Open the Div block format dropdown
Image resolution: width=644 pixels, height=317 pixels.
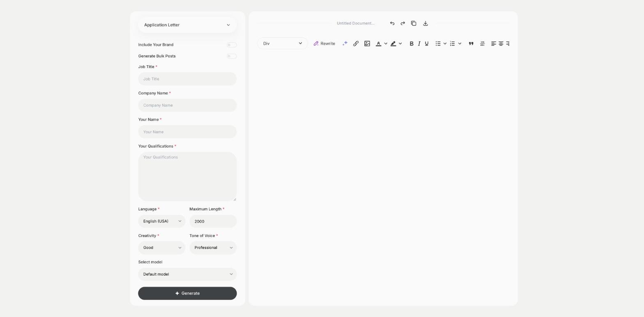point(283,43)
